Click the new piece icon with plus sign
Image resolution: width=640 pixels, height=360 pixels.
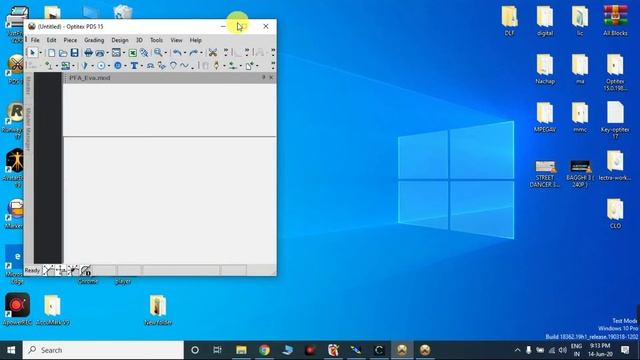point(249,65)
